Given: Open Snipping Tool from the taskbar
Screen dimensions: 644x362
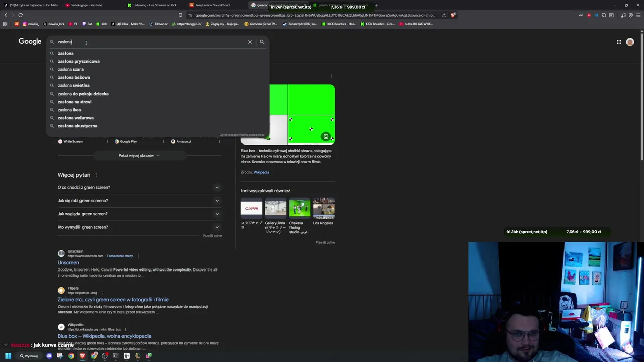Looking at the screenshot, I should (60, 356).
